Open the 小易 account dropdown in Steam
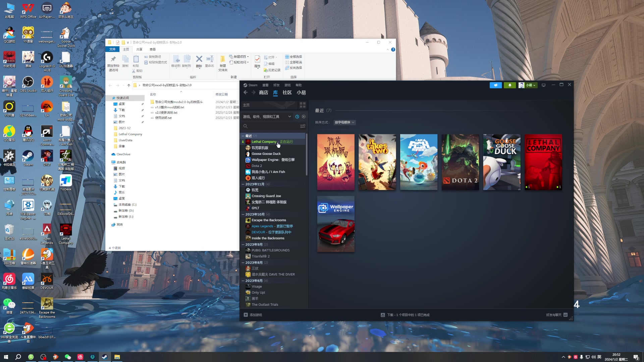 [x=528, y=85]
